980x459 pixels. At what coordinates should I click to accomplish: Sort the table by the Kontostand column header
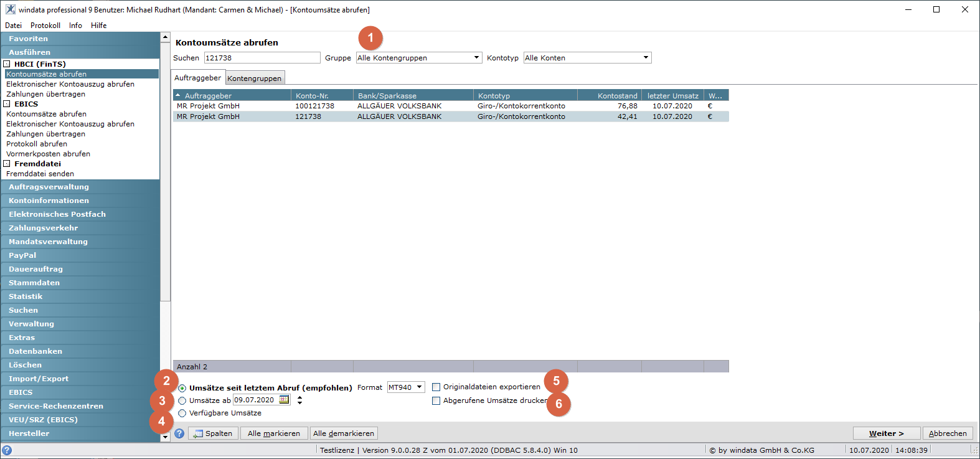pos(610,96)
